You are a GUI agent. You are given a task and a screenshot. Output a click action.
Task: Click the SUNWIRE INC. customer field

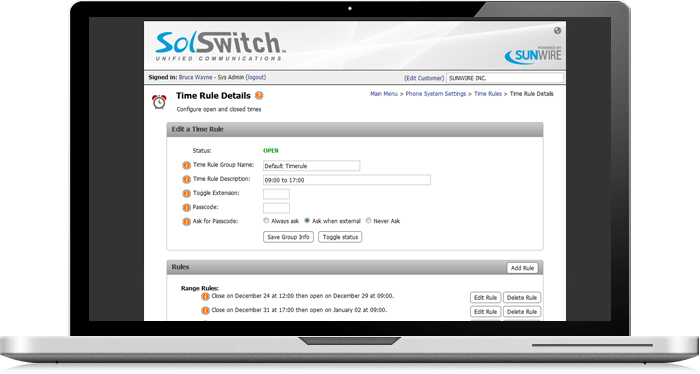[x=505, y=78]
